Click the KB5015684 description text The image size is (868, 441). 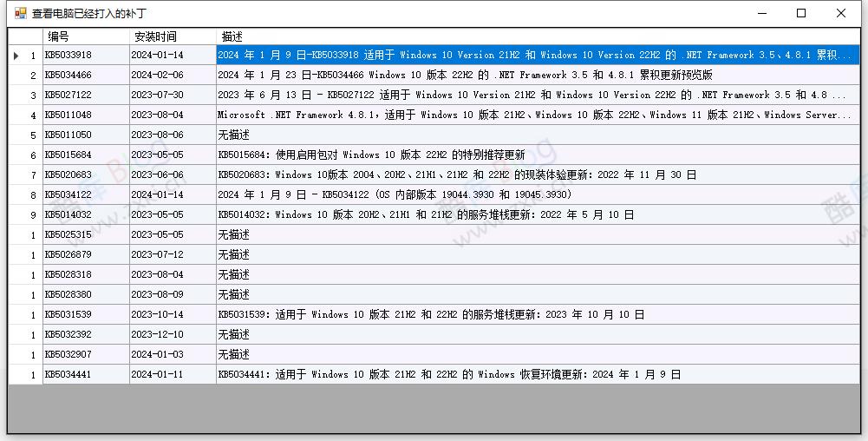[x=371, y=155]
